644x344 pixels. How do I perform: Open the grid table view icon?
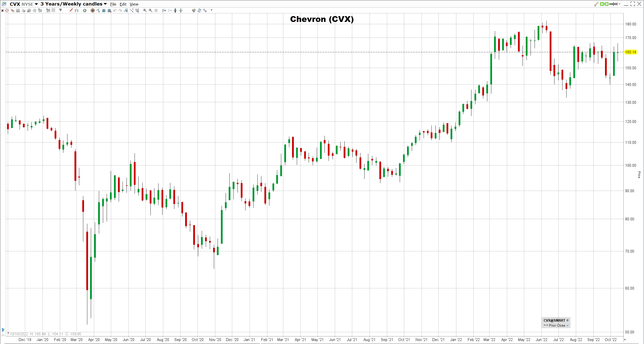[x=18, y=11]
